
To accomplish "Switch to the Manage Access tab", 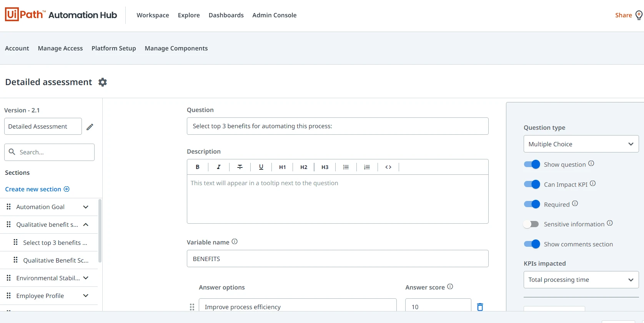I will point(60,48).
